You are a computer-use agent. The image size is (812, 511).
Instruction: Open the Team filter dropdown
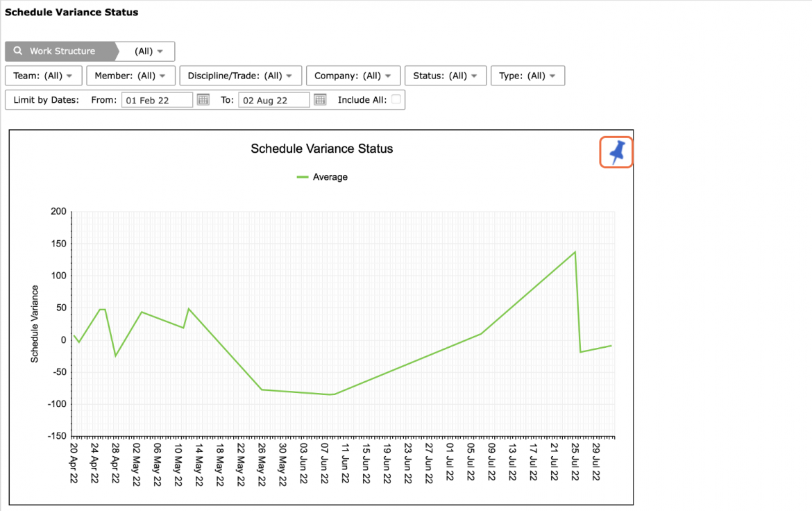(44, 76)
